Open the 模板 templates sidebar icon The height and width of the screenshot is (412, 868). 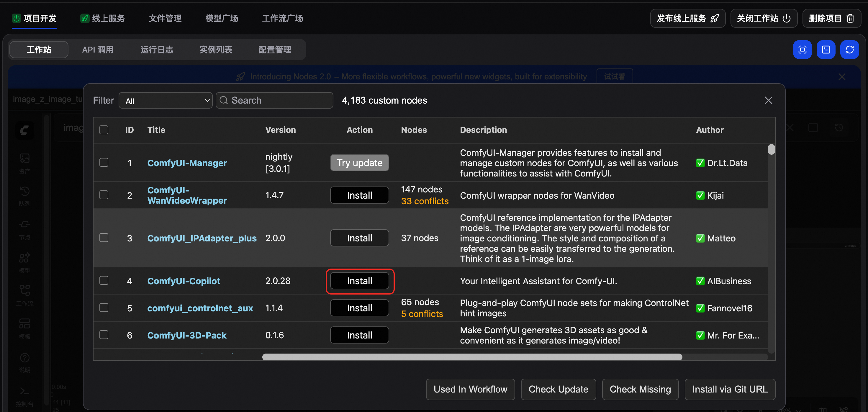tap(24, 329)
